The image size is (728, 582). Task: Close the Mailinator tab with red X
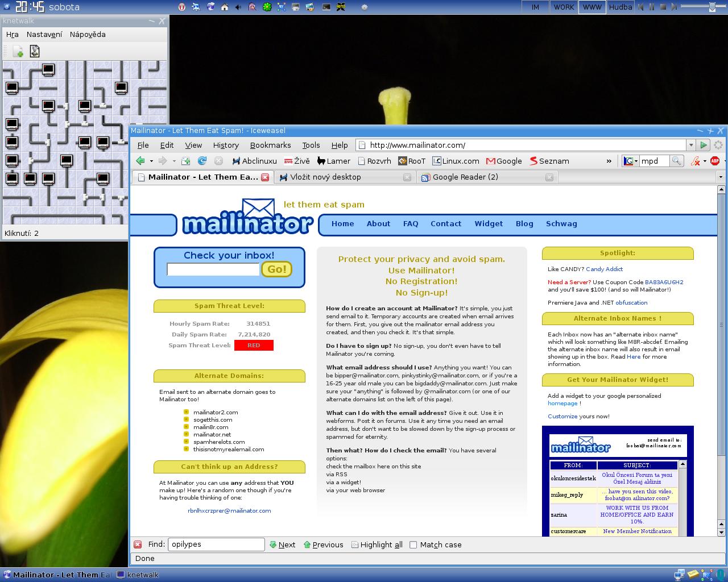pos(265,177)
